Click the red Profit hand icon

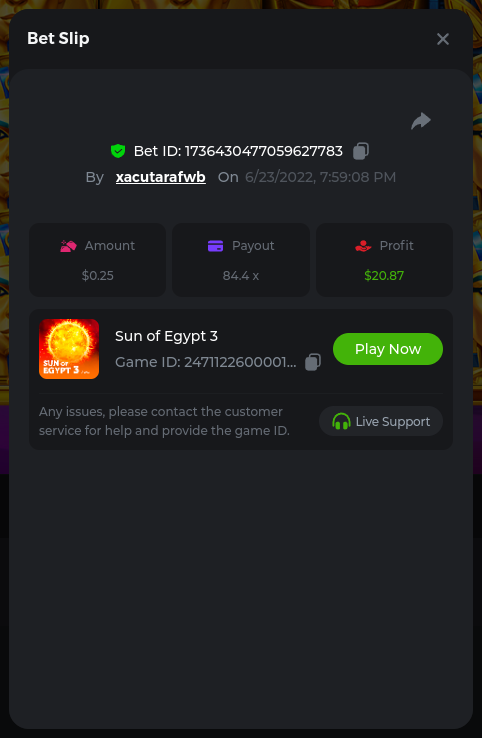(363, 246)
